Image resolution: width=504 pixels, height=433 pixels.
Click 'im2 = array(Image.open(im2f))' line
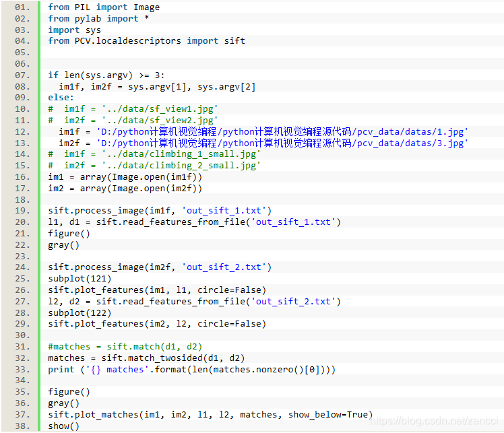coord(125,189)
